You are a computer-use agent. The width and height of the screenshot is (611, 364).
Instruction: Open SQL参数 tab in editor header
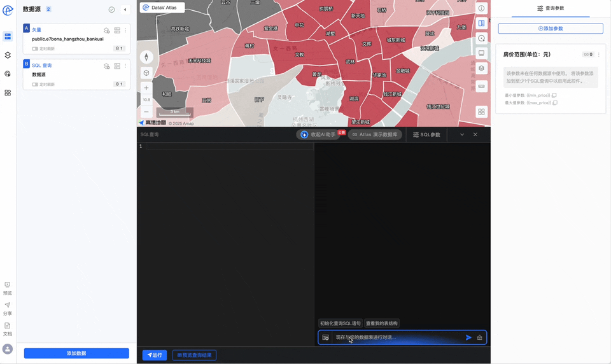[426, 134]
